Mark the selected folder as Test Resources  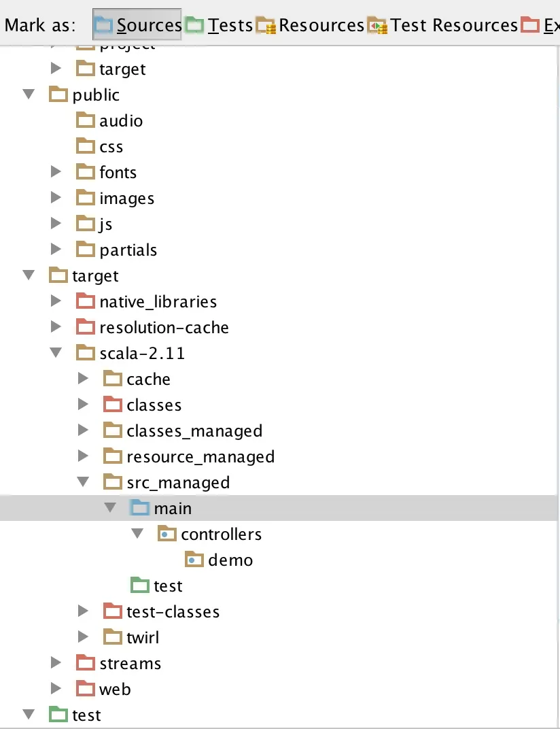(x=442, y=24)
